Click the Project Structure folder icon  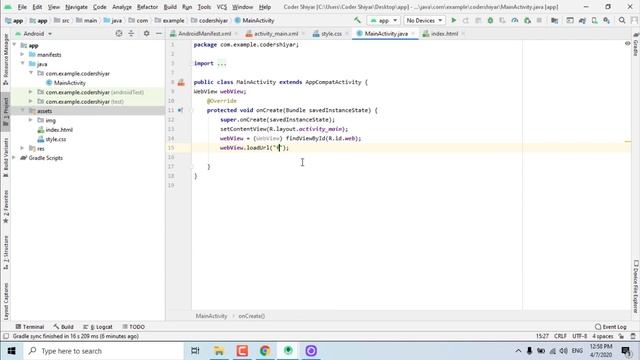pos(554,20)
